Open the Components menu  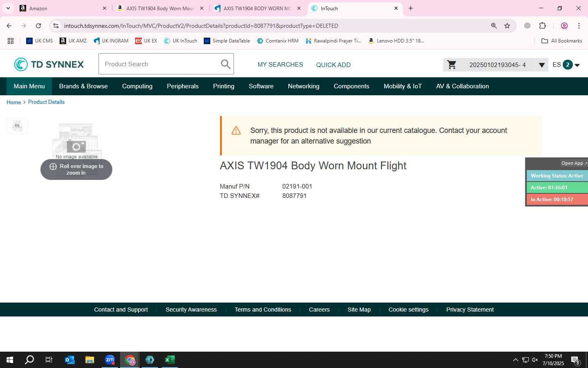pos(351,86)
